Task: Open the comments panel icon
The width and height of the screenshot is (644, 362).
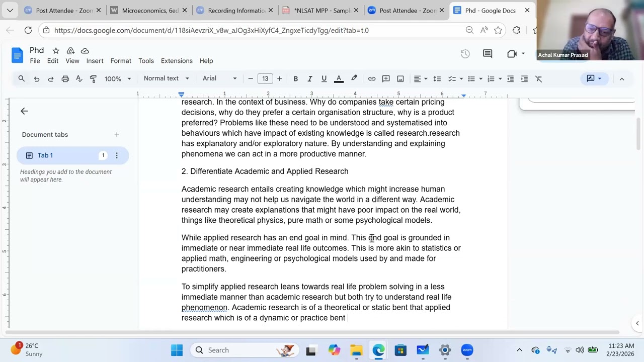Action: pyautogui.click(x=487, y=54)
